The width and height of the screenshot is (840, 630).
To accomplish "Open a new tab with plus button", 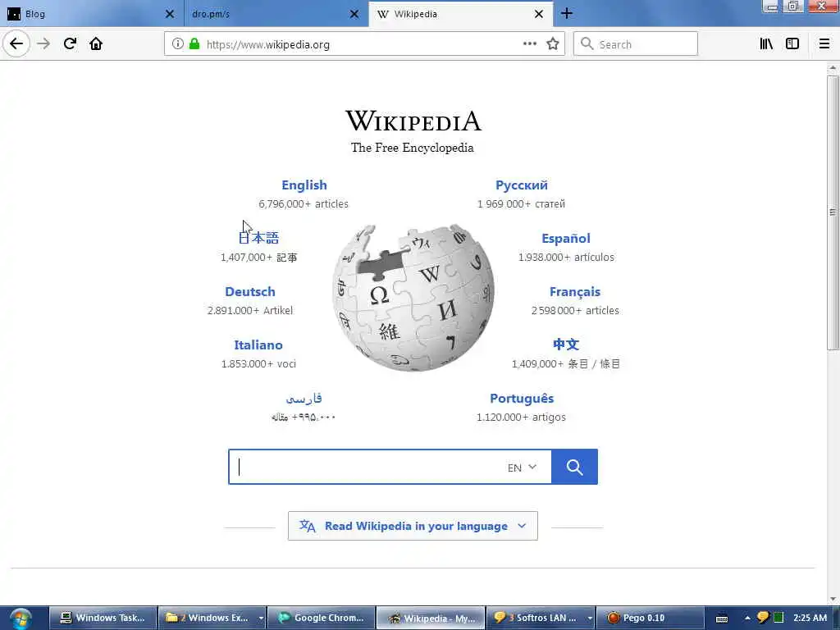I will click(x=567, y=14).
